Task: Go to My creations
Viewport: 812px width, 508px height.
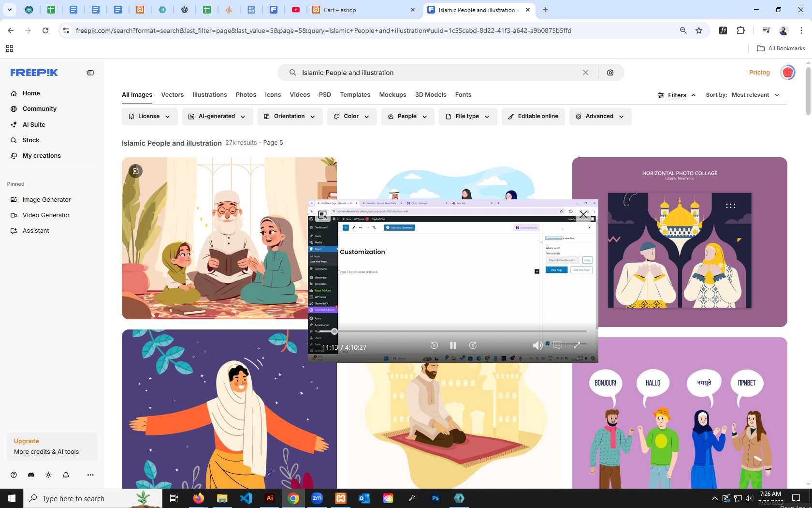Action: 42,156
